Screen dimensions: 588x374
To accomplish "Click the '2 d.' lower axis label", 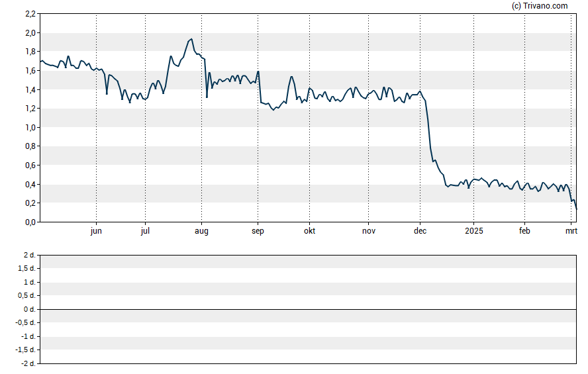I will [x=30, y=256].
